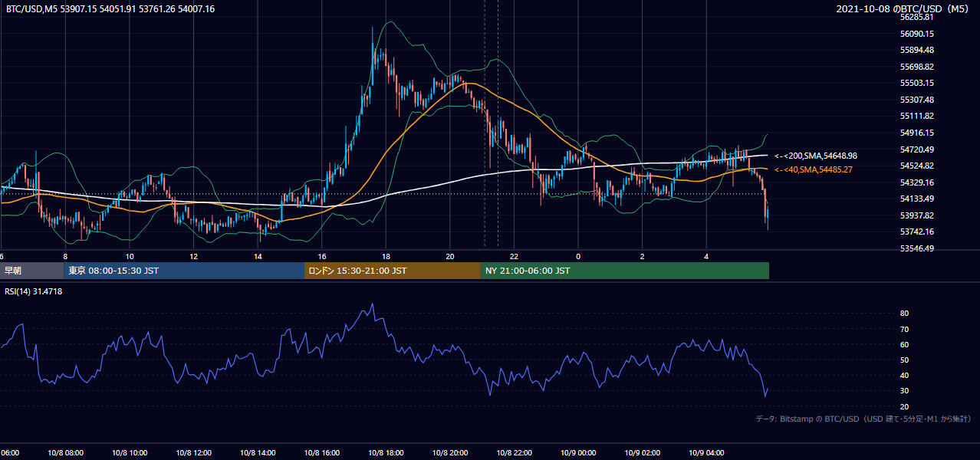
Task: Click the 10/9 00:00 time axis label
Action: [578, 452]
